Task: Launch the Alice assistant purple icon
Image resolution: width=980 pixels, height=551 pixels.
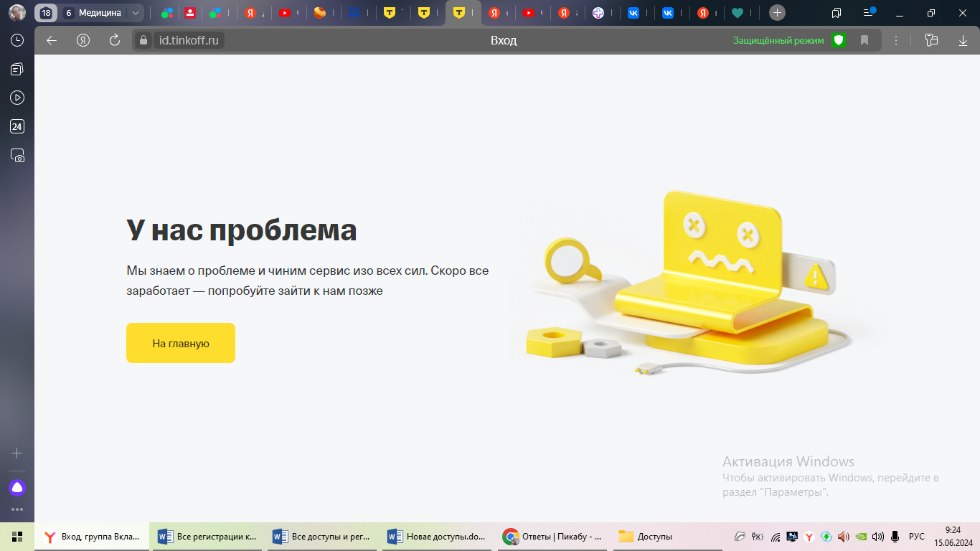Action: pos(17,488)
